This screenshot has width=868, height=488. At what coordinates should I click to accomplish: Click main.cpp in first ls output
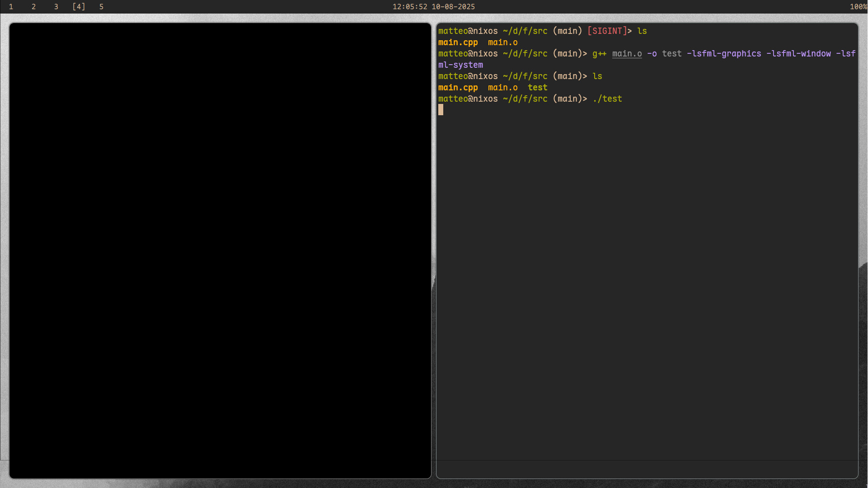(x=458, y=42)
